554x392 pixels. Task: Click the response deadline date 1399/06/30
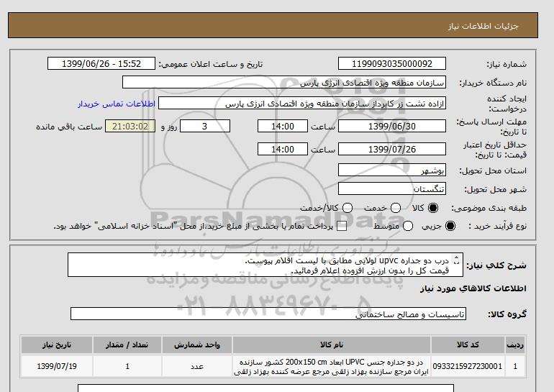pyautogui.click(x=392, y=126)
